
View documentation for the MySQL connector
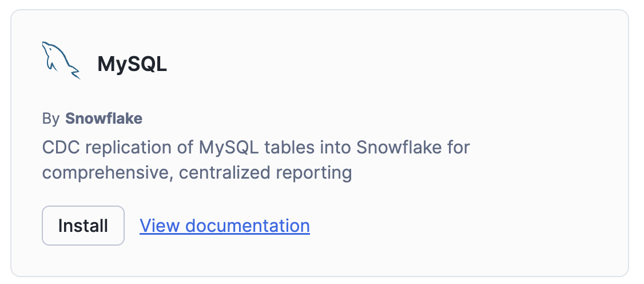click(225, 226)
